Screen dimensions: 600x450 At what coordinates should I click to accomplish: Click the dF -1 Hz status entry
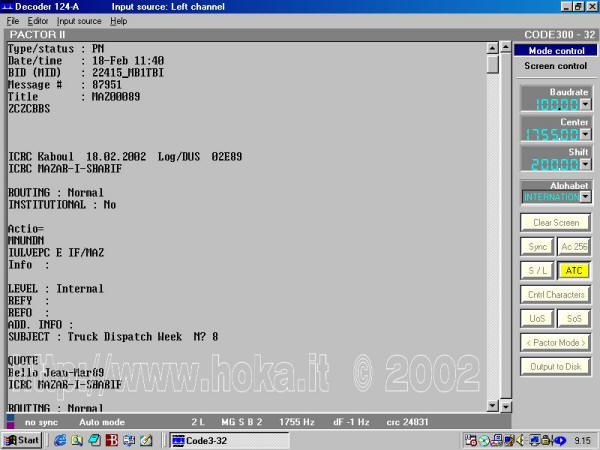coord(351,422)
